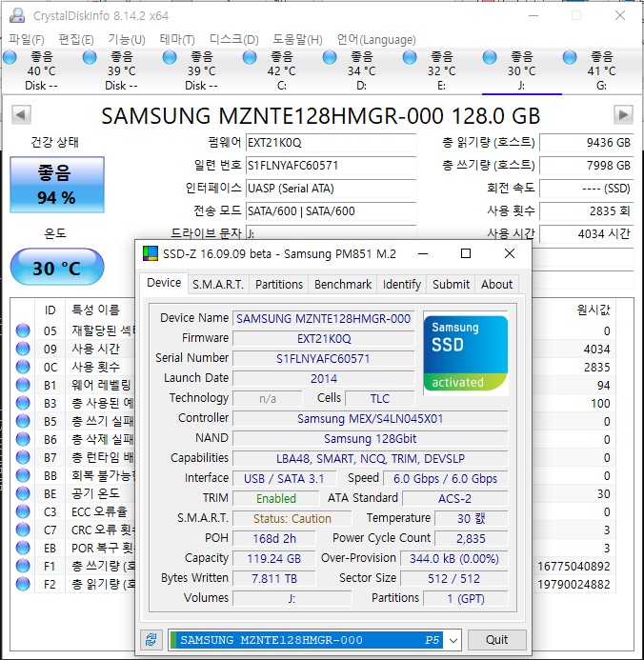644x660 pixels.
Task: Switch to the Partitions tab in SSD-Z
Action: 278,285
